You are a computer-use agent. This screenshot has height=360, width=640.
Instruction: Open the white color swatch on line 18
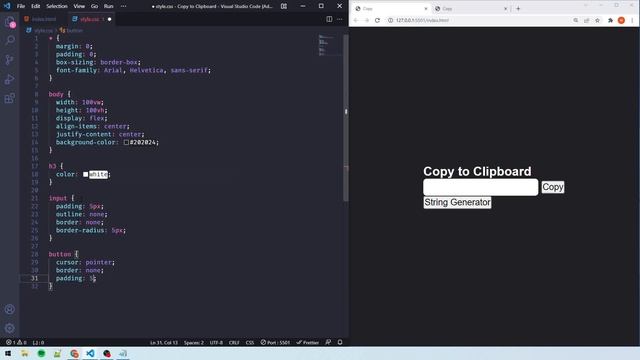[x=85, y=174]
